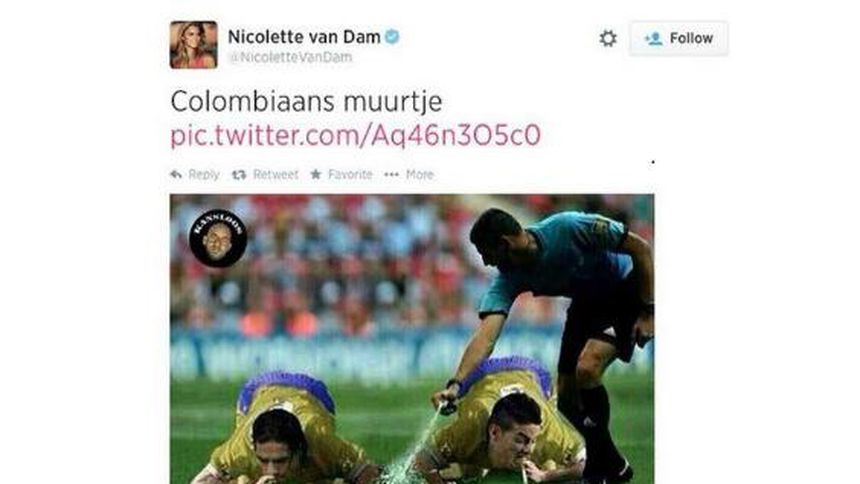Click the Colombiaans muurtje tweet text
This screenshot has width=860, height=484.
306,102
